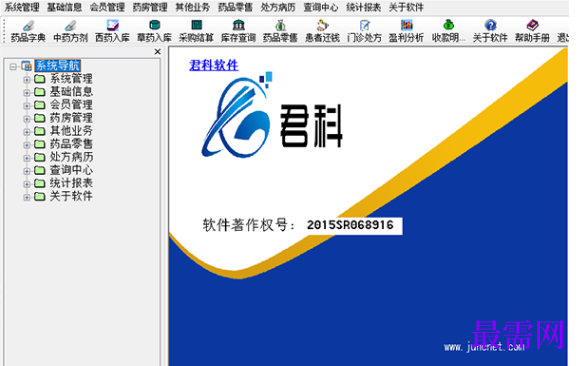The height and width of the screenshot is (366, 583).
Task: Click the copyright number 2015SR068916
Action: (x=350, y=225)
